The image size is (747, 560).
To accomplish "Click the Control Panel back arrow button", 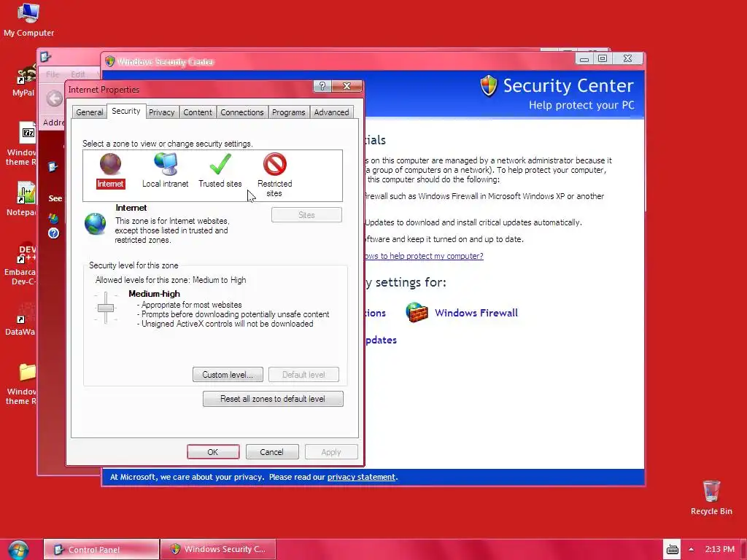I will 54,99.
